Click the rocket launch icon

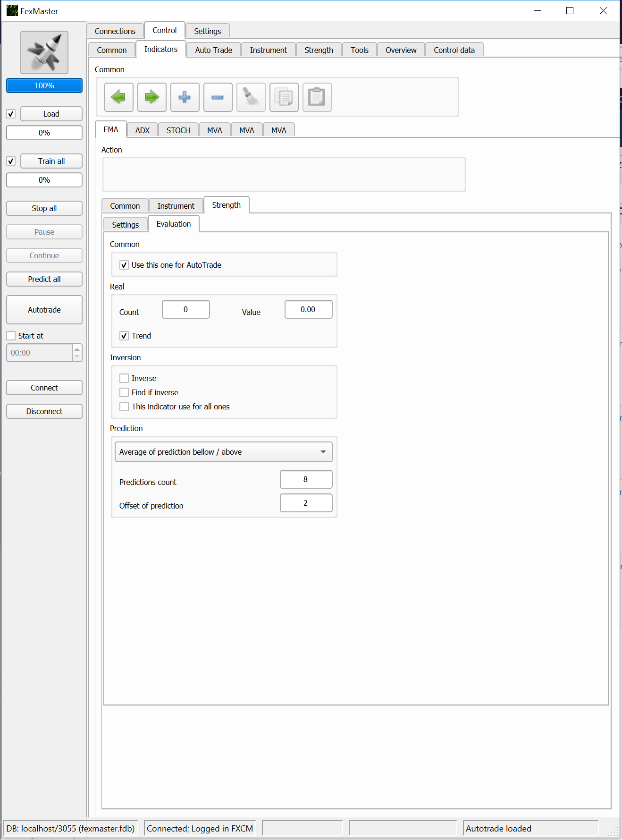44,52
